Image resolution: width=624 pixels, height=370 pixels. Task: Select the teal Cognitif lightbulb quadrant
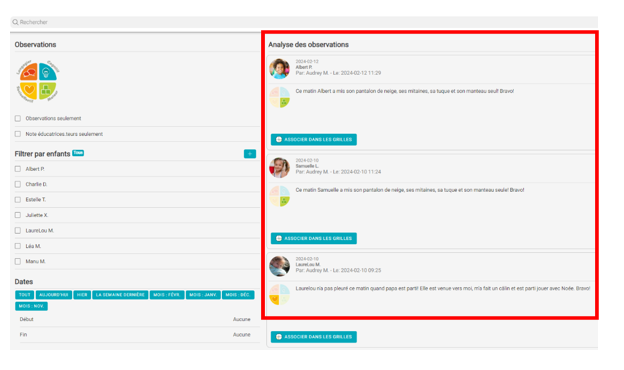pos(47,72)
